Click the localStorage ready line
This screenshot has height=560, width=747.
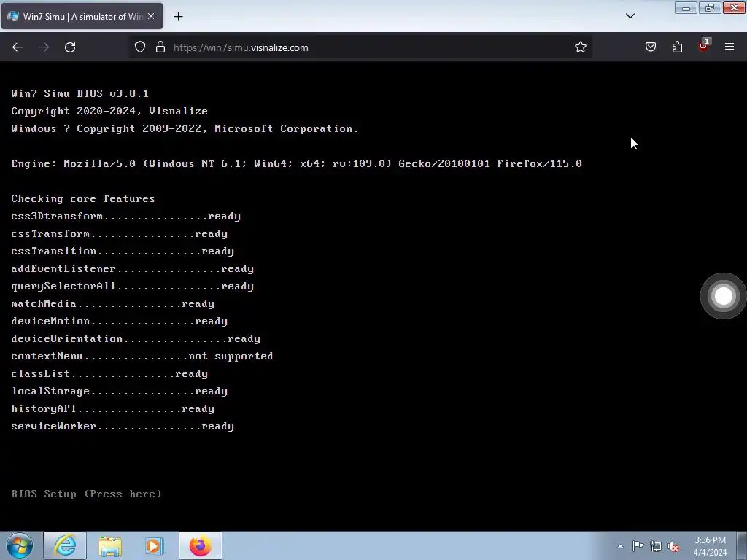point(120,392)
